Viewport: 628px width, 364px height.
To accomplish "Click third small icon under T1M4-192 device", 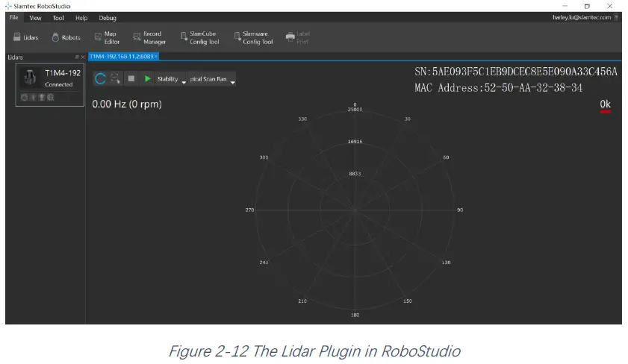I will point(42,97).
